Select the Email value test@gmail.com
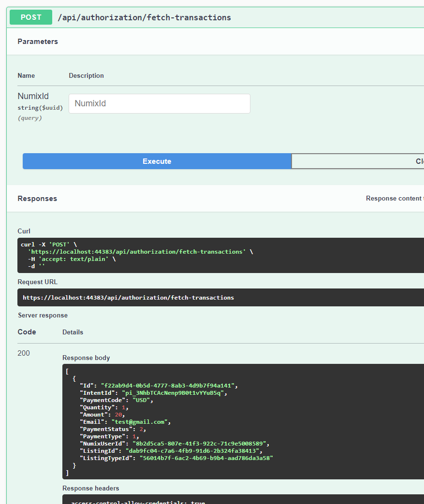This screenshot has height=504, width=424. (140, 422)
